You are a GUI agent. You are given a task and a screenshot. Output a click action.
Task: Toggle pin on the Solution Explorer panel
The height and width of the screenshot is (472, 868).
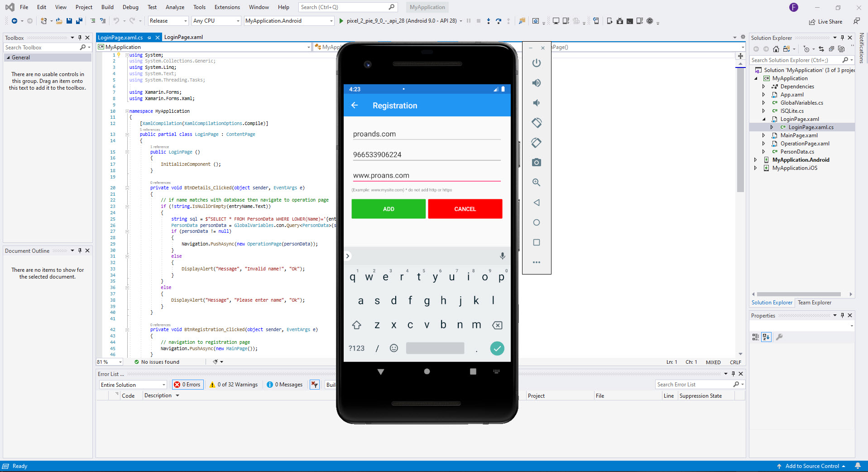[842, 38]
